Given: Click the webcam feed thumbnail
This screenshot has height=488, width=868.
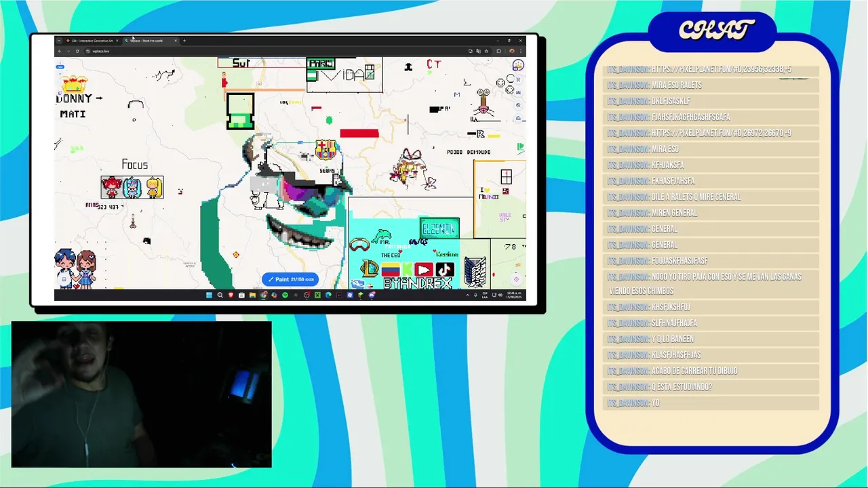Looking at the screenshot, I should point(141,394).
